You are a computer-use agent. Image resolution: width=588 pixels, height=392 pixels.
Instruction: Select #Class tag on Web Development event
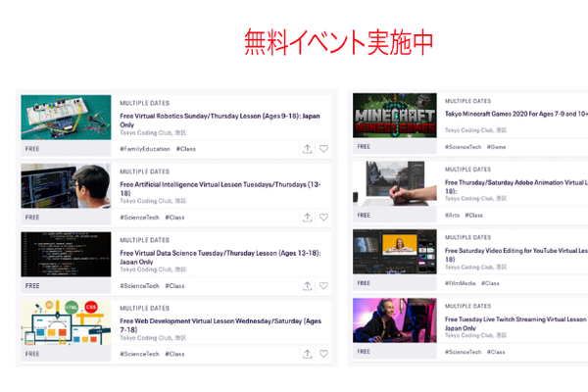pyautogui.click(x=174, y=354)
